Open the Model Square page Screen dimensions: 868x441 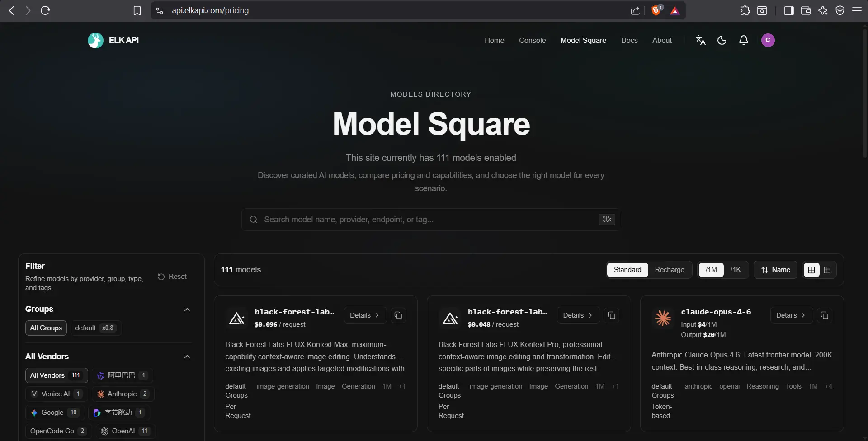tap(584, 40)
